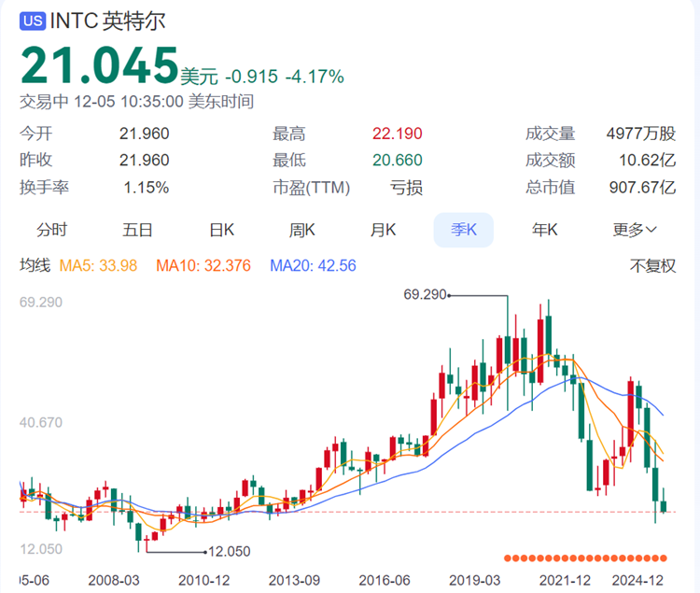This screenshot has height=593, width=700.
Task: Click the 2021-12 date axis label
Action: point(565,580)
